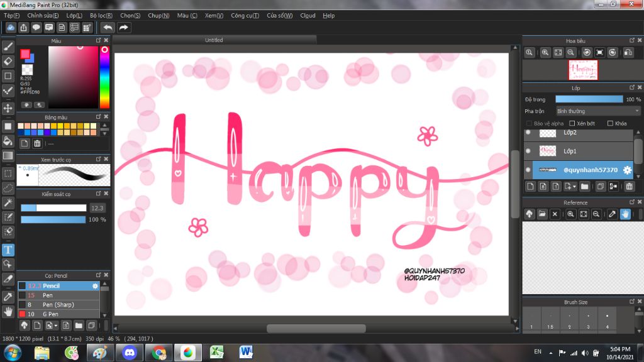Screen dimensions: 644x362
Task: Select the Hand pan tool
Action: tap(8, 312)
